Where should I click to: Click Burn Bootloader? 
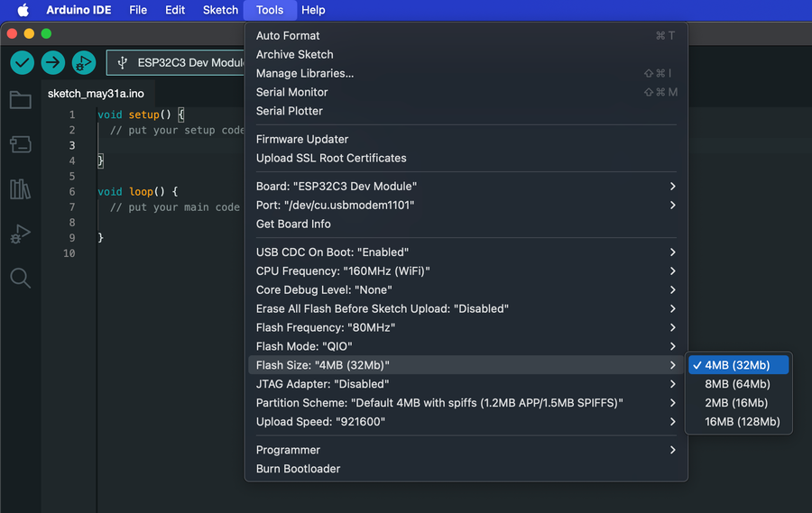(298, 469)
